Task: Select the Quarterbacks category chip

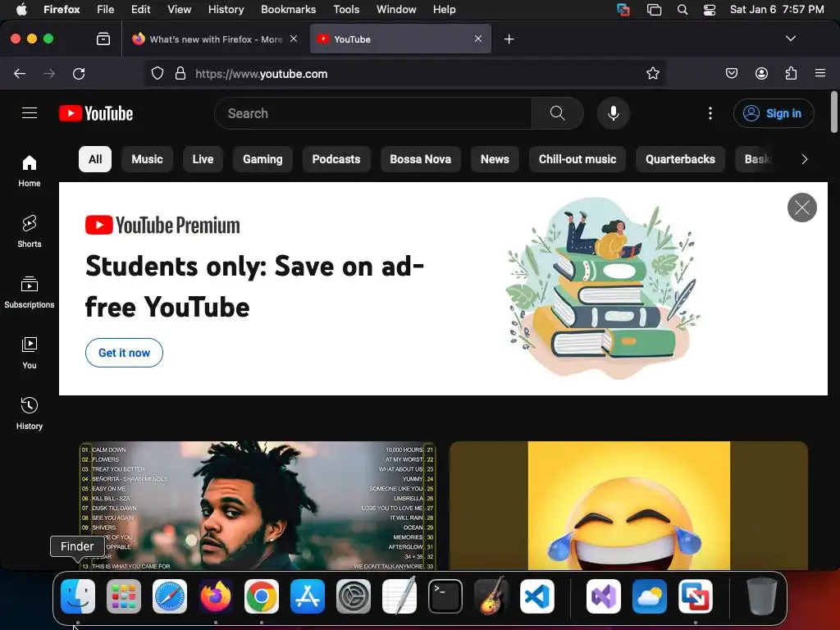Action: click(x=680, y=159)
